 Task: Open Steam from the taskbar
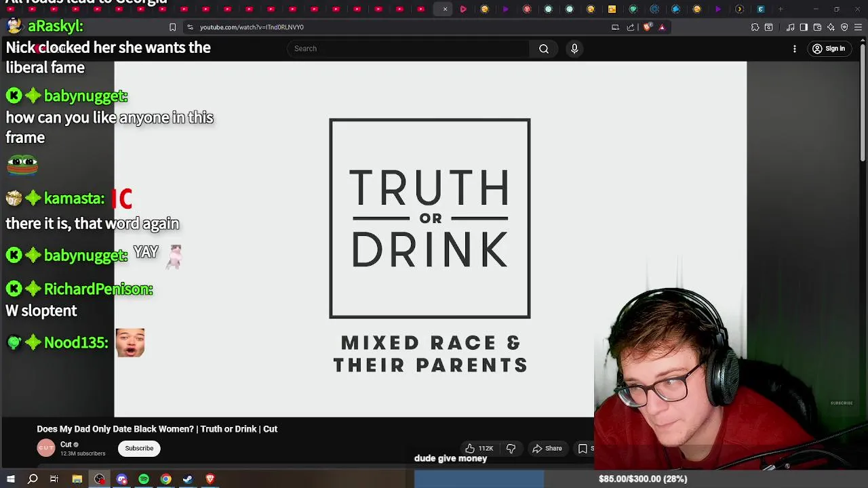188,479
